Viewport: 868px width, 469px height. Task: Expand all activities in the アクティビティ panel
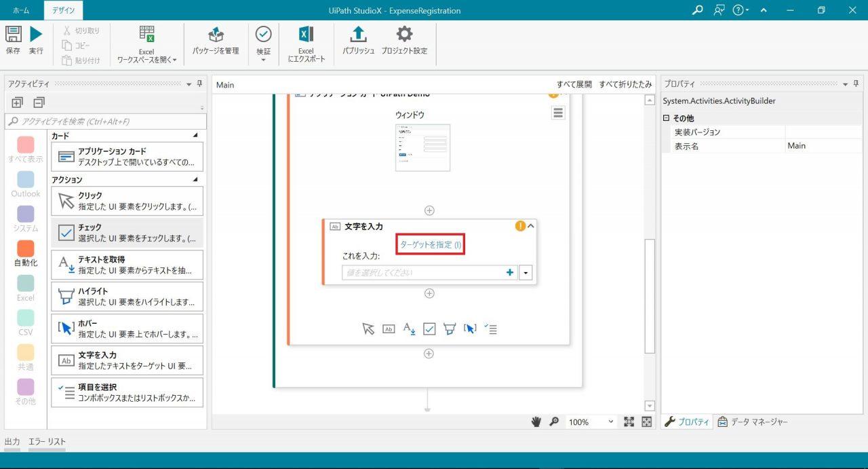(17, 102)
